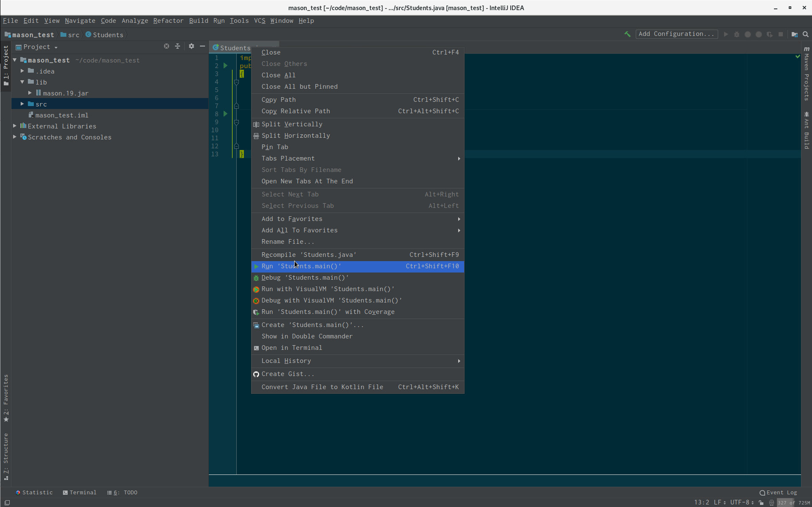This screenshot has height=507, width=812.
Task: Click mason_test breadcrumb in navigation bar
Action: 29,35
